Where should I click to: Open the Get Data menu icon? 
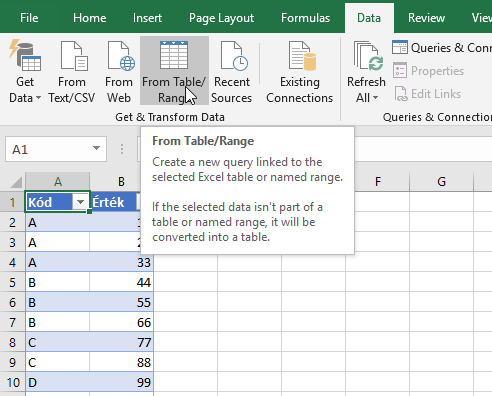25,56
